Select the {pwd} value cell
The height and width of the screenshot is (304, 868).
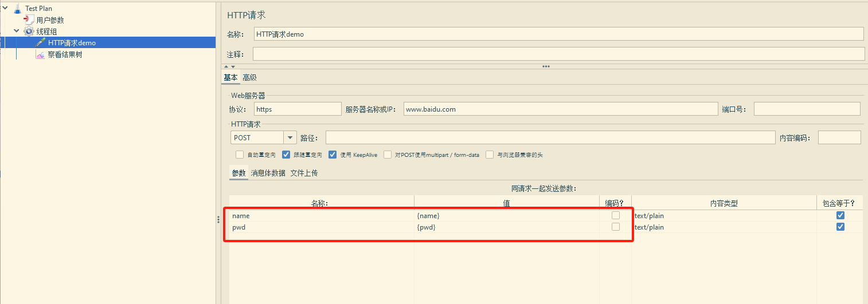point(507,227)
